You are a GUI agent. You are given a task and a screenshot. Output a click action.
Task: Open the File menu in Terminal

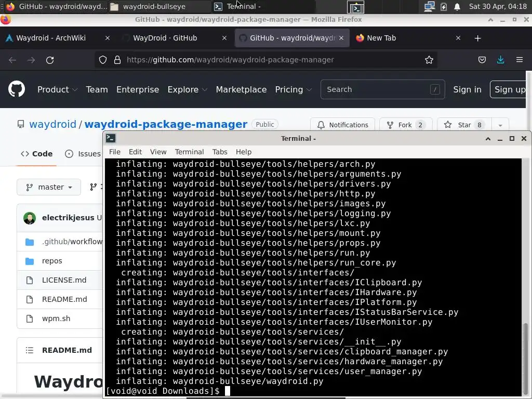(115, 152)
